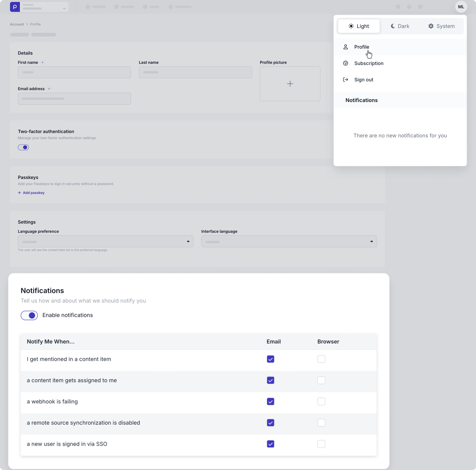This screenshot has height=470, width=476.
Task: Select the Dark theme moon icon
Action: click(392, 26)
